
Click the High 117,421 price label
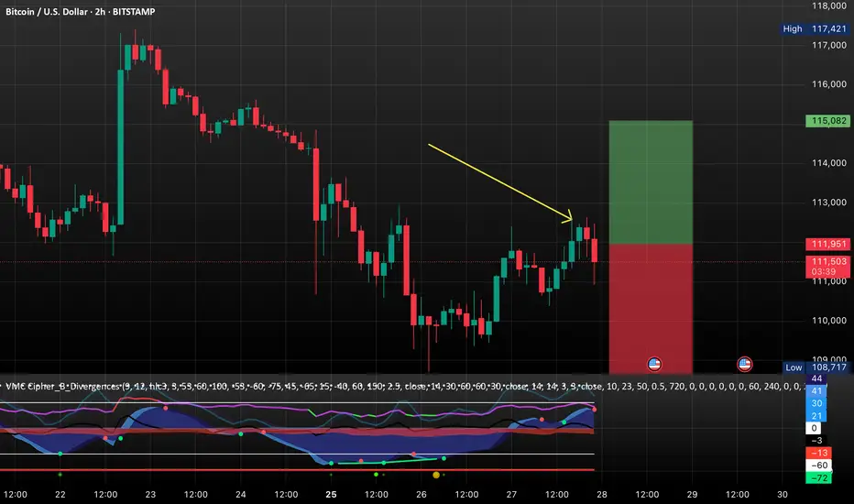click(815, 29)
